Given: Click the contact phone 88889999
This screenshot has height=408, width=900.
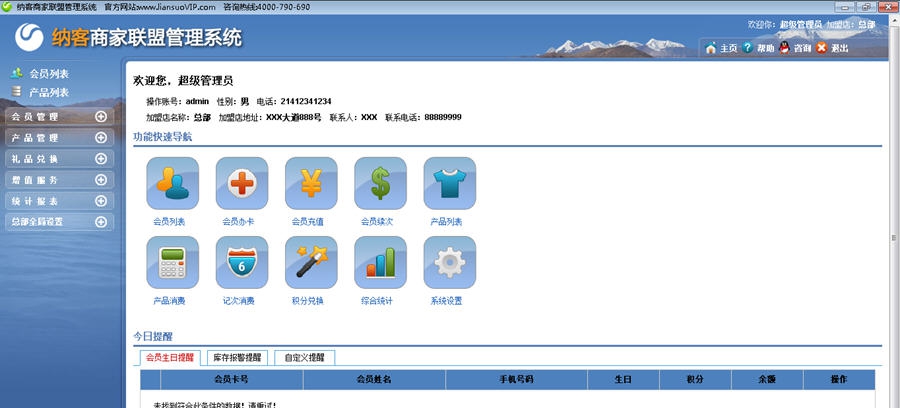Looking at the screenshot, I should pyautogui.click(x=443, y=118).
